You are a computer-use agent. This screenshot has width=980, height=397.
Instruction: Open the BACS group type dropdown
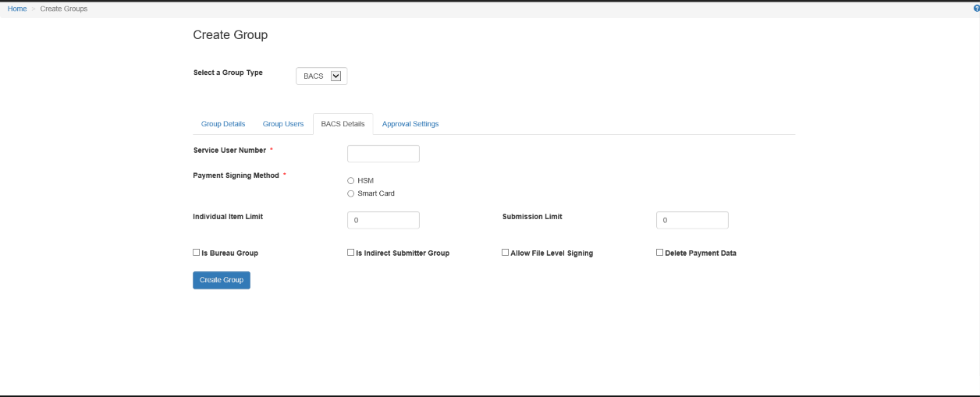321,76
